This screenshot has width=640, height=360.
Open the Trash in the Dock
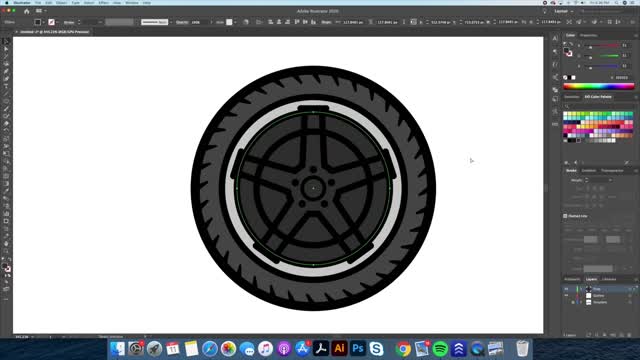click(522, 349)
